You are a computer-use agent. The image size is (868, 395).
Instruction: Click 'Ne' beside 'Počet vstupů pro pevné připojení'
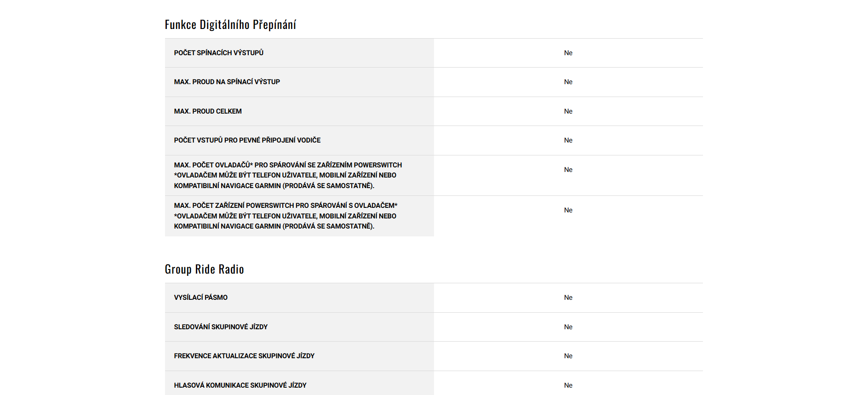(x=568, y=140)
